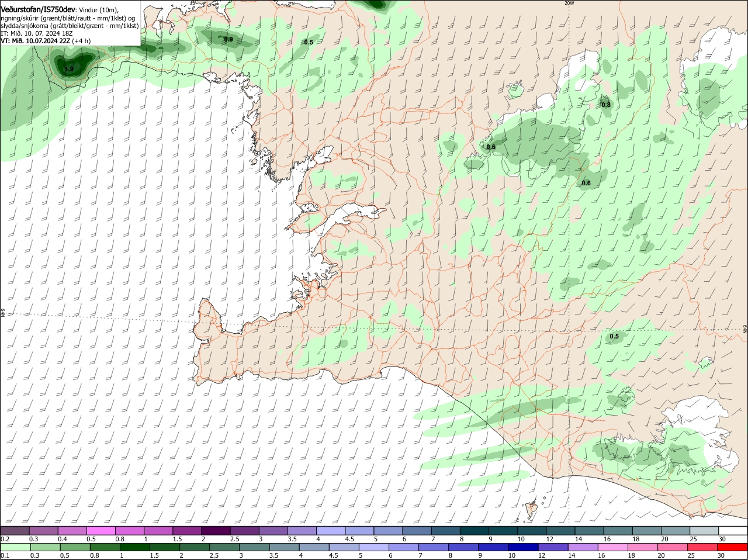Pick the top legend swatch starting at 1.5
The image size is (748, 560).
click(x=187, y=530)
